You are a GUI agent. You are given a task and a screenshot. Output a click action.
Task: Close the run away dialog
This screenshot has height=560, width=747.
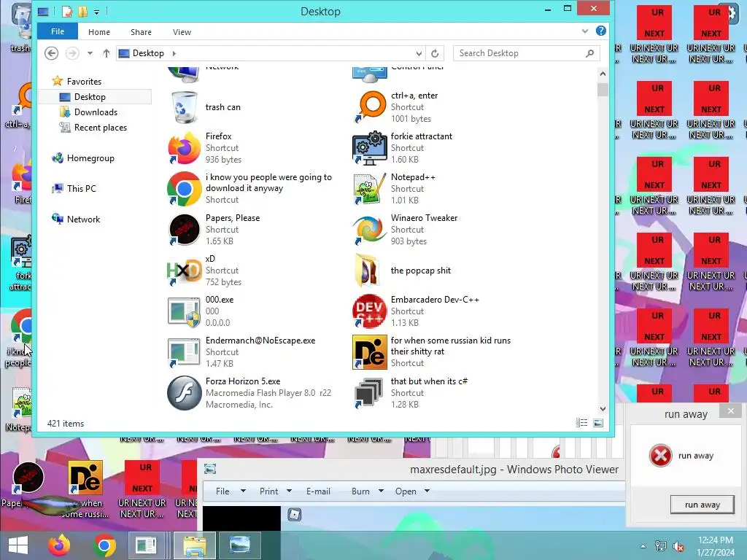(x=731, y=411)
